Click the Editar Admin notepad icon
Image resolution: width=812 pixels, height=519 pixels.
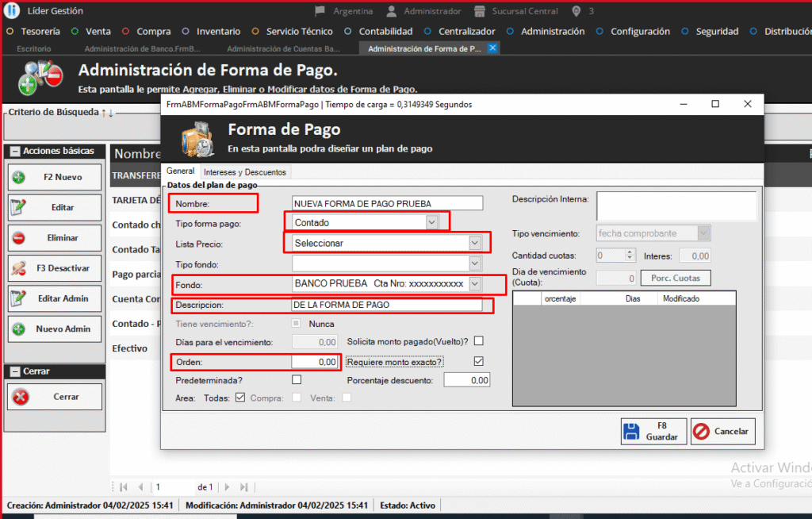pyautogui.click(x=19, y=298)
